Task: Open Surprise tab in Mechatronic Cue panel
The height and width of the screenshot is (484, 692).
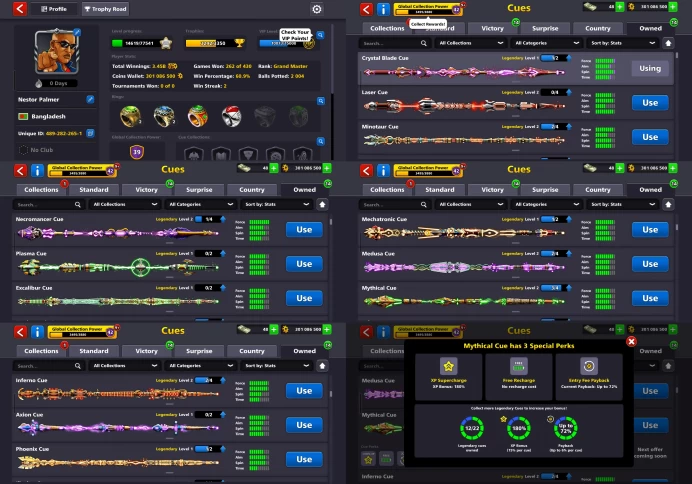Action: coord(545,190)
